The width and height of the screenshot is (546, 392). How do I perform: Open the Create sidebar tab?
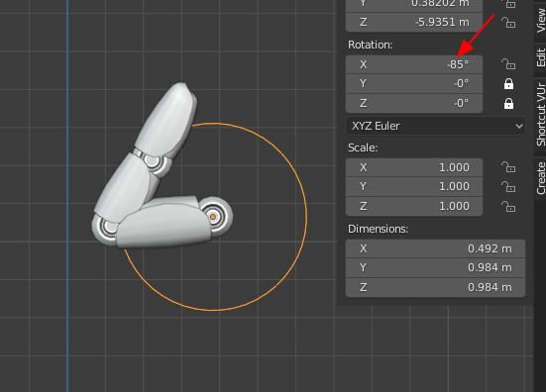[540, 178]
